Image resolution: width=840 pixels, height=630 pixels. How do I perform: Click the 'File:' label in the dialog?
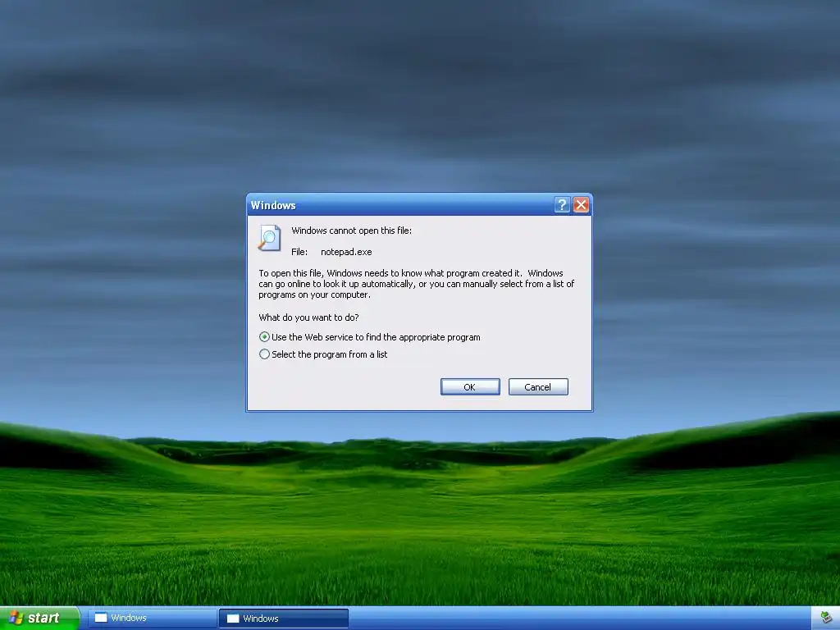click(x=299, y=252)
